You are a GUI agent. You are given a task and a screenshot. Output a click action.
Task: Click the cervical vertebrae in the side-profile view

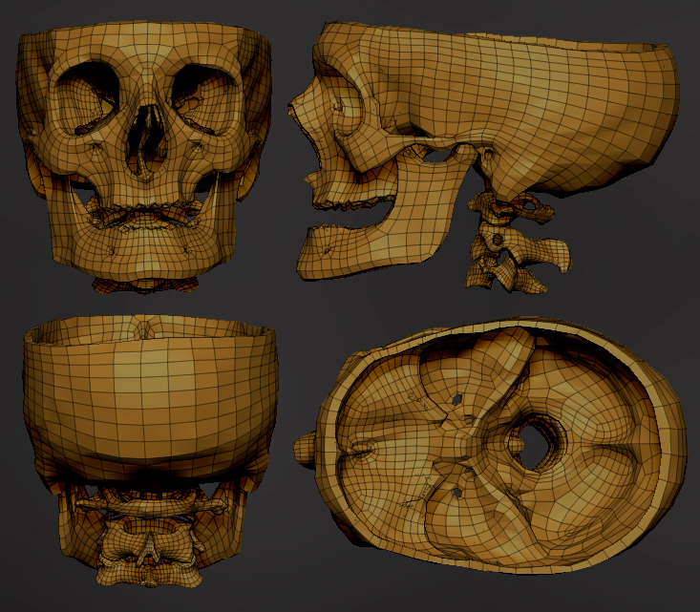pyautogui.click(x=518, y=243)
